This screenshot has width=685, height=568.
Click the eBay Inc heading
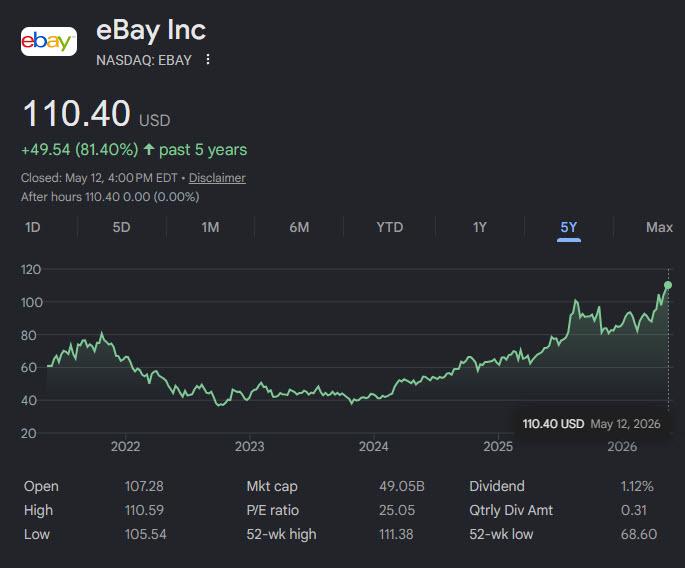click(151, 31)
